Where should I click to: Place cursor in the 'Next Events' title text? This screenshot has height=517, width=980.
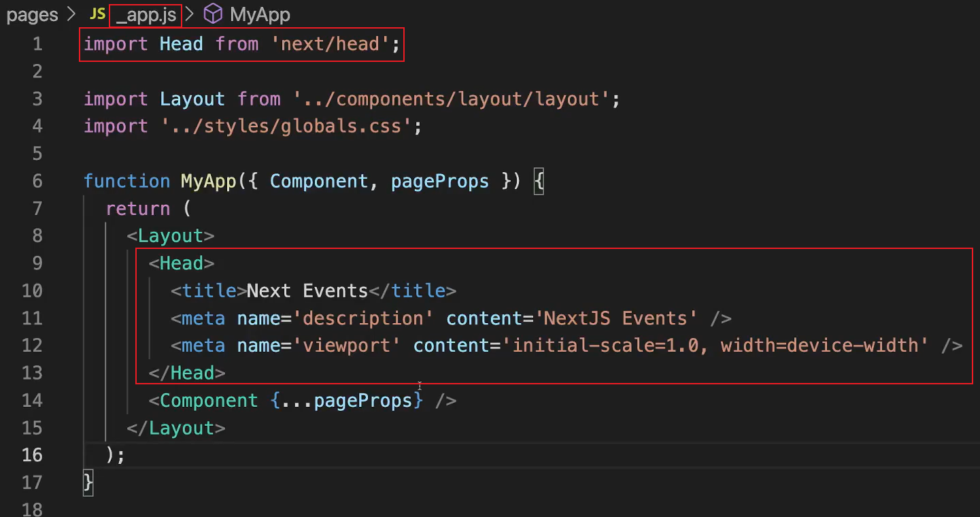pos(307,290)
